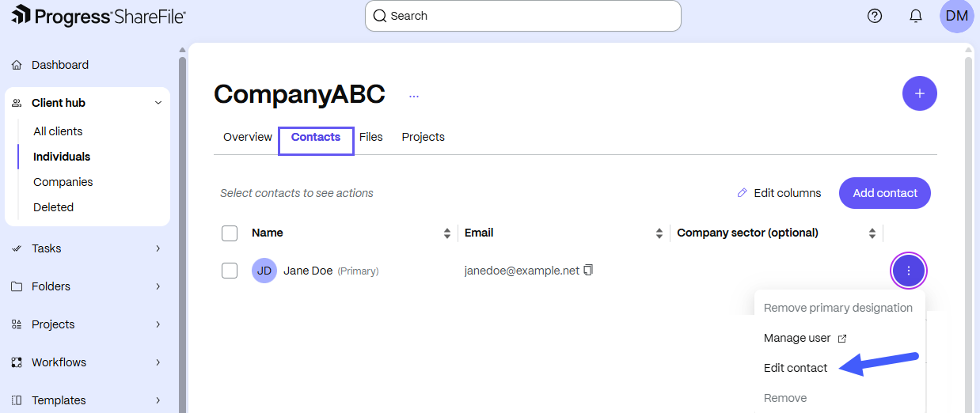Click the Client hub people icon
Viewport: 980px width, 413px height.
tap(17, 103)
